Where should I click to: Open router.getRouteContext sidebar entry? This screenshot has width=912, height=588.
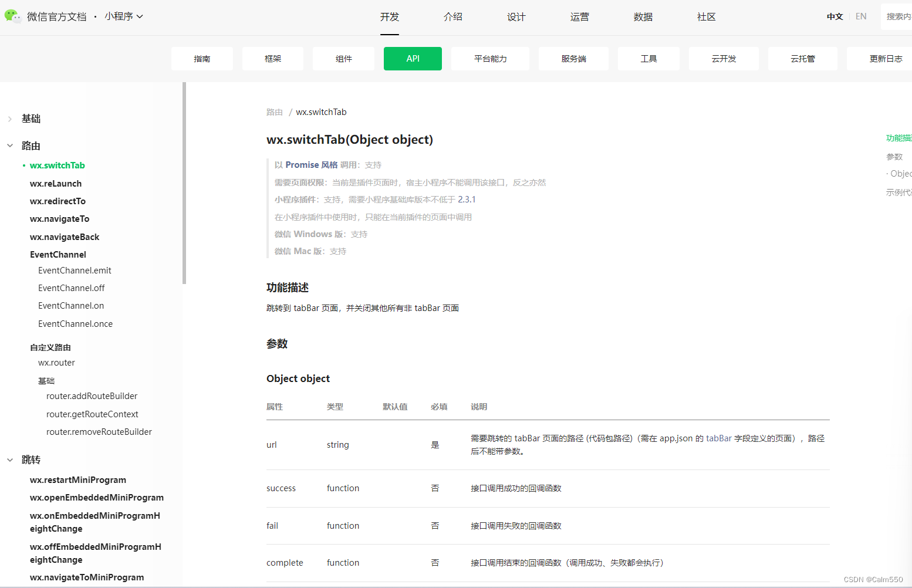click(92, 414)
